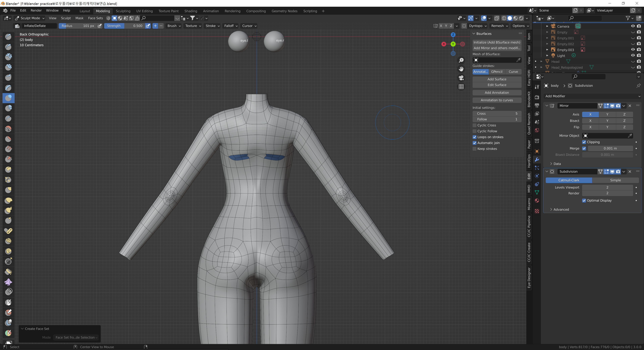
Task: Click the camera view icon in viewport
Action: [461, 78]
